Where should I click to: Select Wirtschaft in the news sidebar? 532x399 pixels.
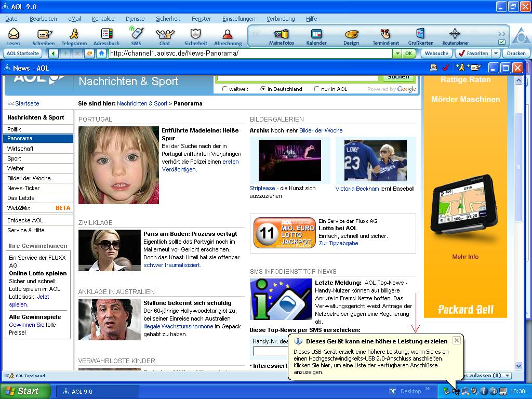pos(38,149)
